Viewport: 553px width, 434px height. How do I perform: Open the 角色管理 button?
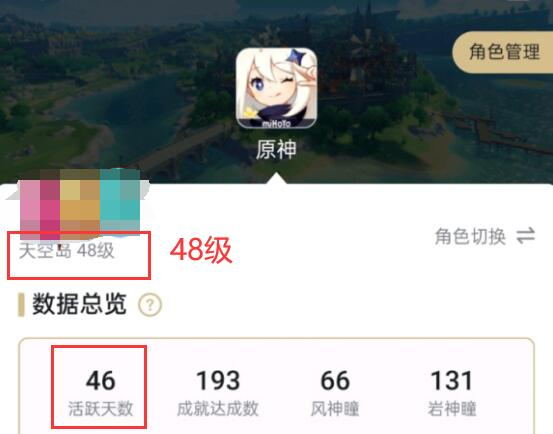[x=504, y=52]
